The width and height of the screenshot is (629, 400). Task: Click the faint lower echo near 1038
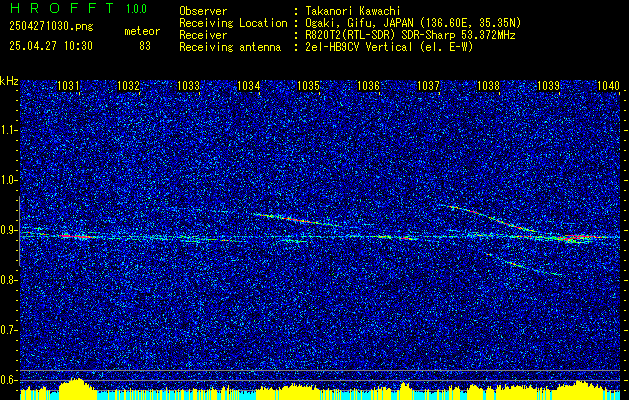[x=526, y=265]
